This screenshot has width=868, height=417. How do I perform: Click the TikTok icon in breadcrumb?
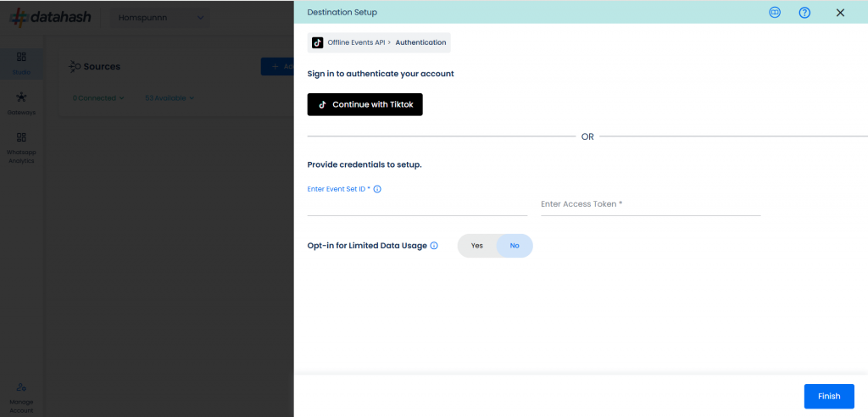coord(317,42)
